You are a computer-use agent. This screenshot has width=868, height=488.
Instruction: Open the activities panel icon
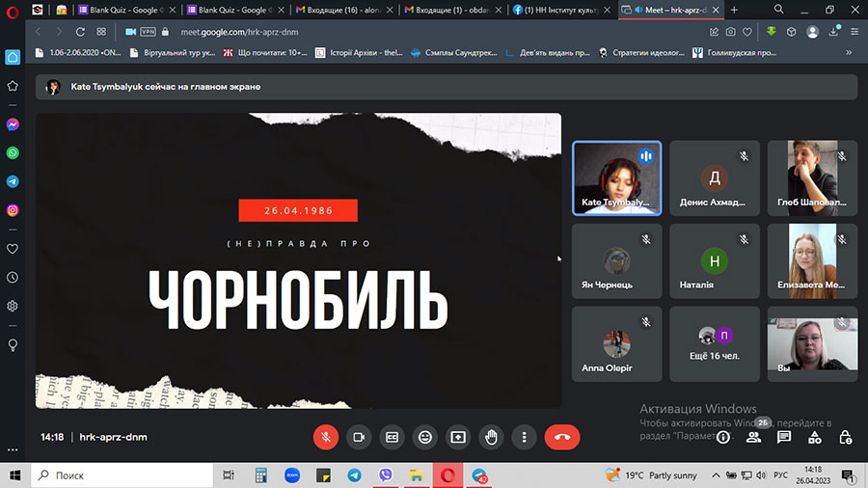click(815, 437)
